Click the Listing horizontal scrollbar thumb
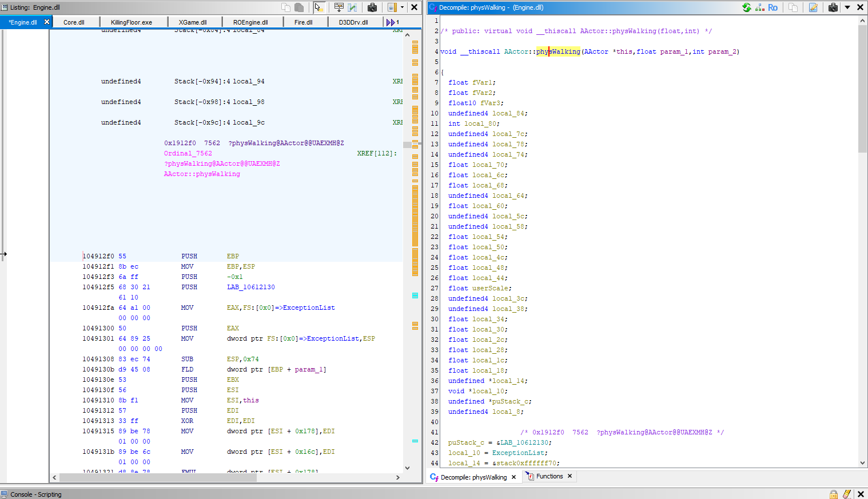 tap(158, 477)
